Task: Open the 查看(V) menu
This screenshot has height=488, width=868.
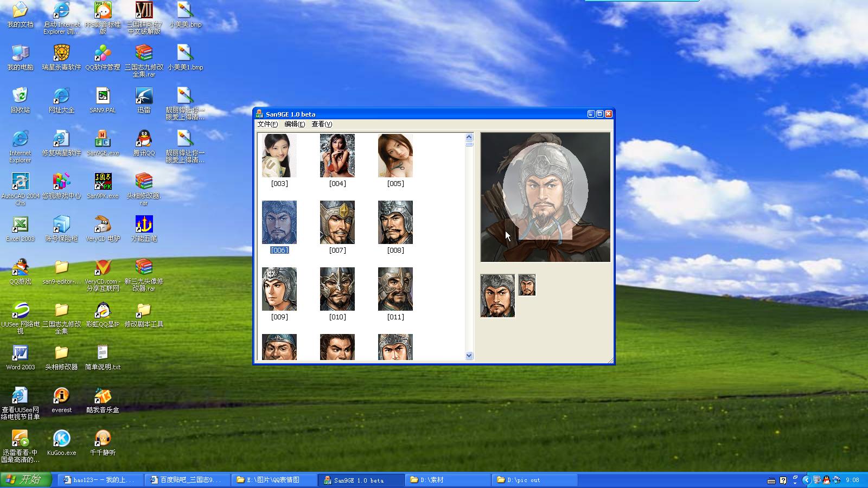Action: tap(322, 124)
